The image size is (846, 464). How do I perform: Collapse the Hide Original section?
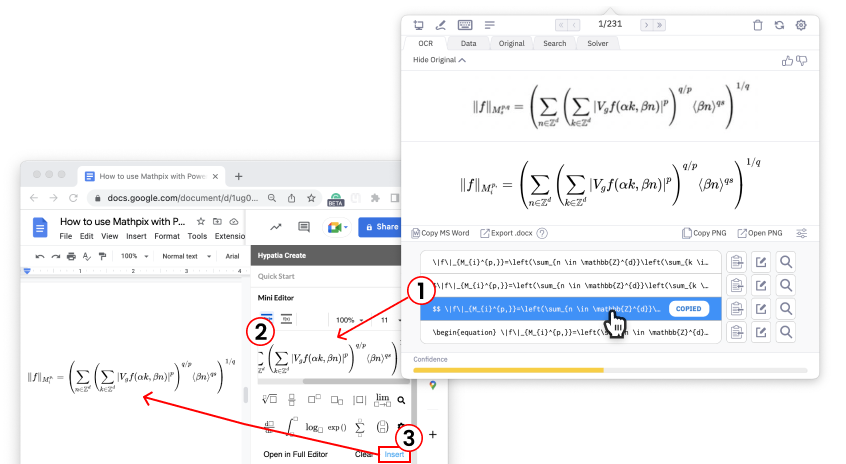tap(439, 60)
